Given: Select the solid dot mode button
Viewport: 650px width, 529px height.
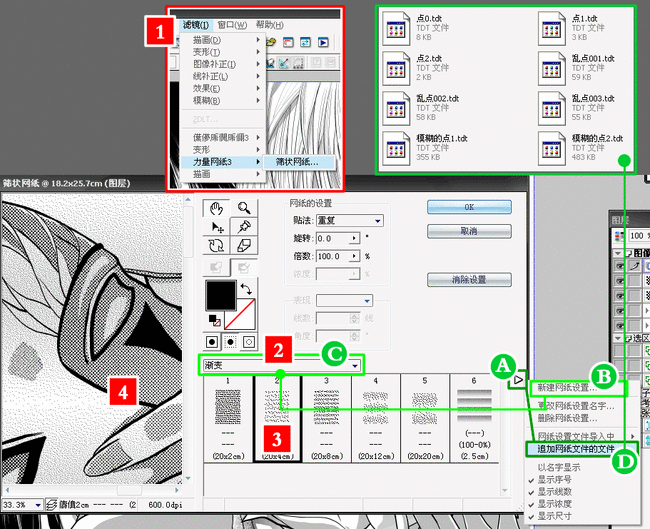Looking at the screenshot, I should (x=212, y=342).
